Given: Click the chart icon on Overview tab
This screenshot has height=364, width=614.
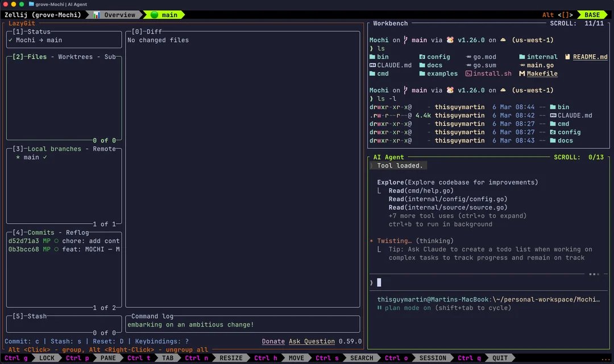Looking at the screenshot, I should click(97, 15).
